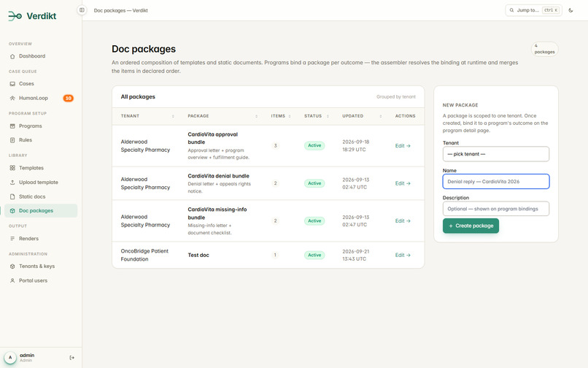The height and width of the screenshot is (368, 588).
Task: Navigate to Programs in sidebar
Action: click(x=41, y=126)
